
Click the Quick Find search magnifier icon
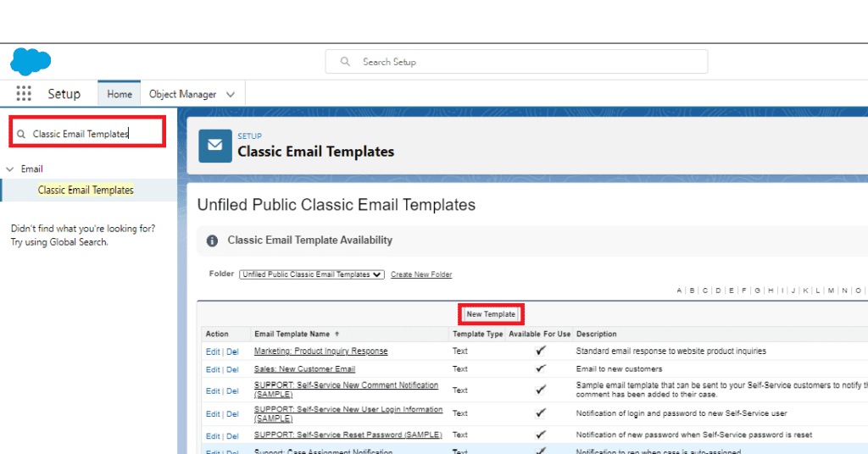(x=21, y=134)
